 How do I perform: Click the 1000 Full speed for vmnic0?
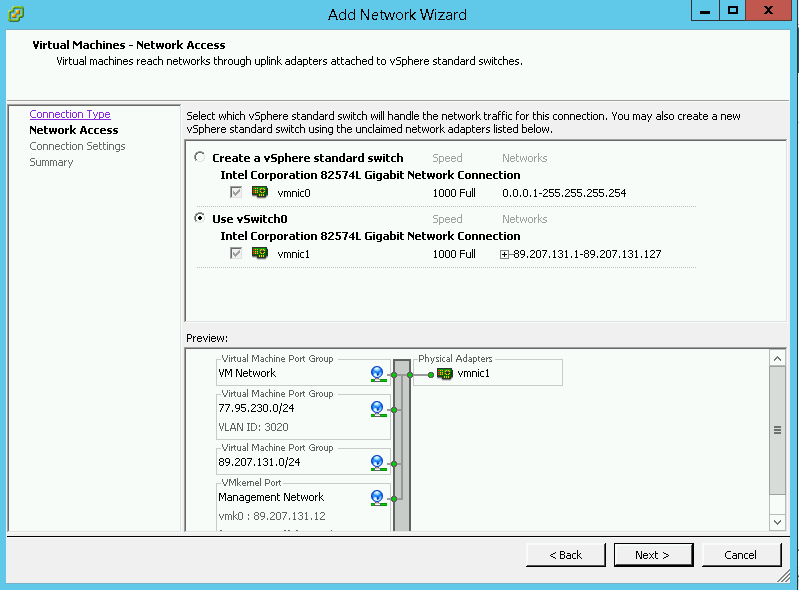pos(454,193)
